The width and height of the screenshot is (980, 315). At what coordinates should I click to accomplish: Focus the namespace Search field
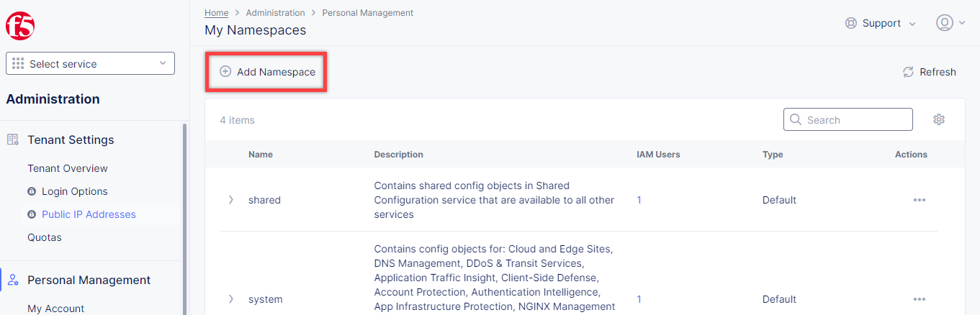pyautogui.click(x=855, y=120)
